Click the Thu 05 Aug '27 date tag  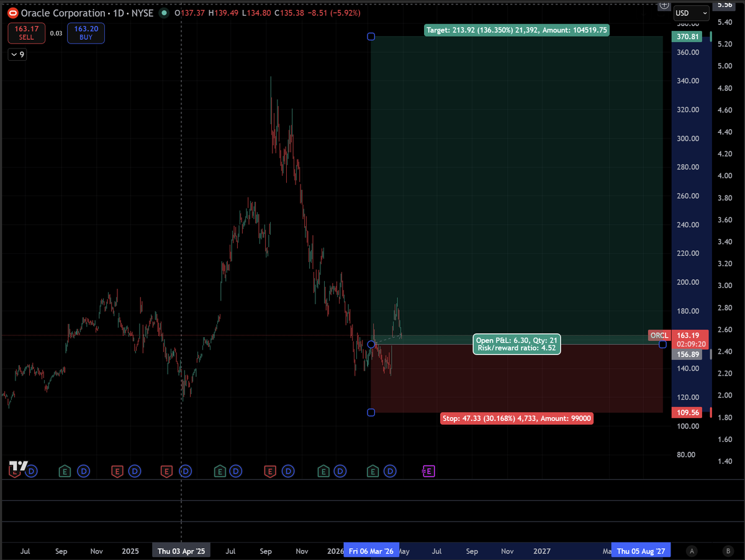(x=639, y=551)
